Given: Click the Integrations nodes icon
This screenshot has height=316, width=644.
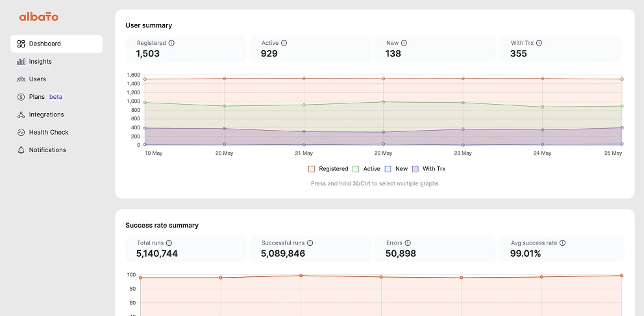Looking at the screenshot, I should tap(21, 114).
